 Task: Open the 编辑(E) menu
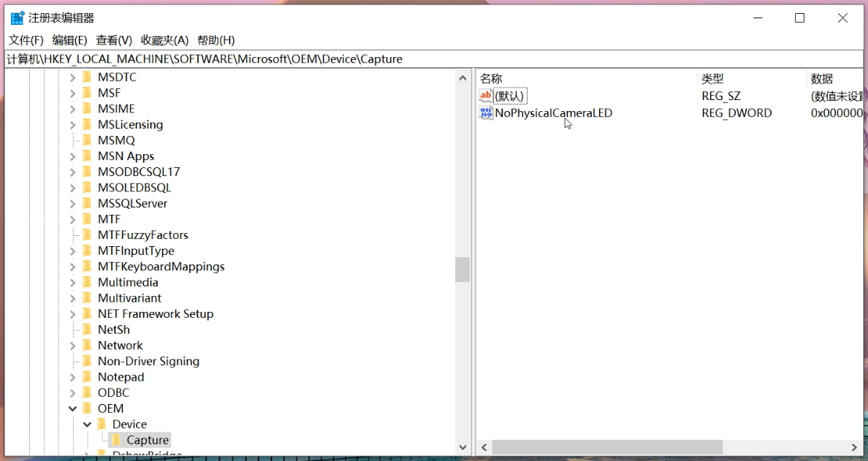point(69,40)
